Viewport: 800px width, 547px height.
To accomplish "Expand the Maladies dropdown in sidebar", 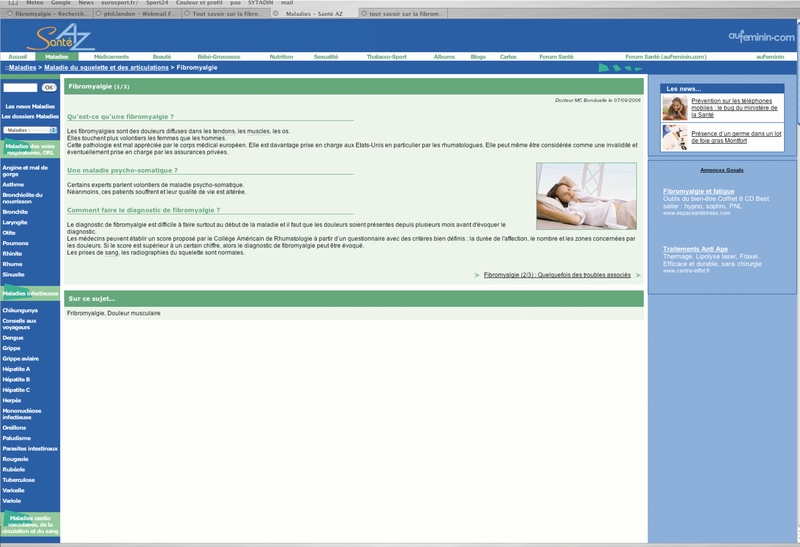I will [30, 130].
